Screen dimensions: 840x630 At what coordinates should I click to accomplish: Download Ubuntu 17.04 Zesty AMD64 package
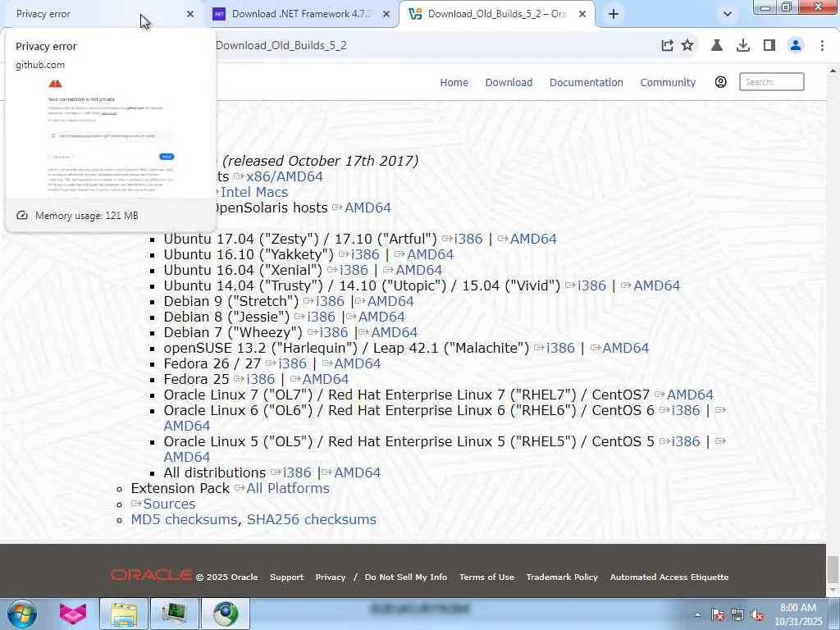(x=533, y=239)
